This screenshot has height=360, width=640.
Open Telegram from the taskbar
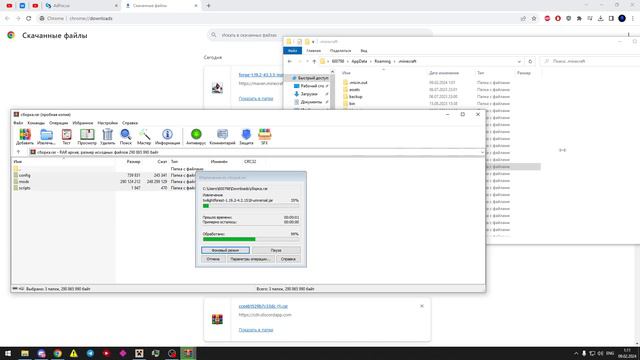[x=90, y=353]
